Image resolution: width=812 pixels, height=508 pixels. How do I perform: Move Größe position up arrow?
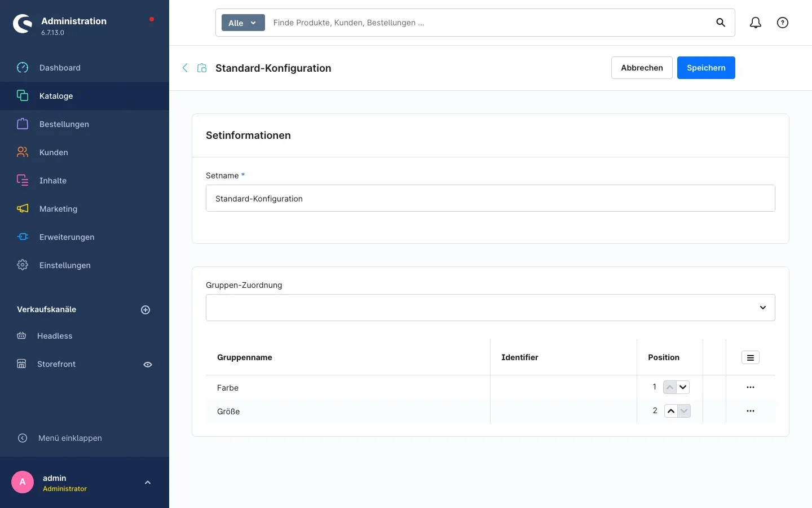pyautogui.click(x=671, y=411)
